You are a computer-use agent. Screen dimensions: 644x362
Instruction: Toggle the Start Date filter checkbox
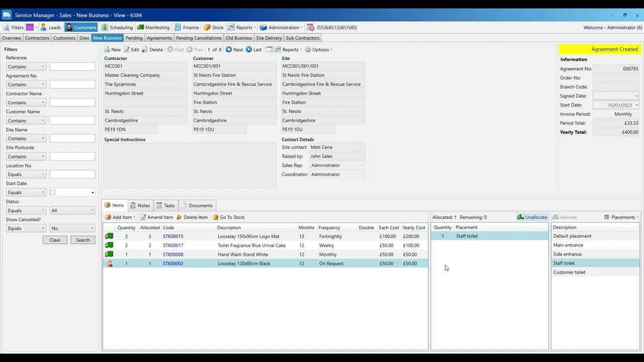(52, 193)
